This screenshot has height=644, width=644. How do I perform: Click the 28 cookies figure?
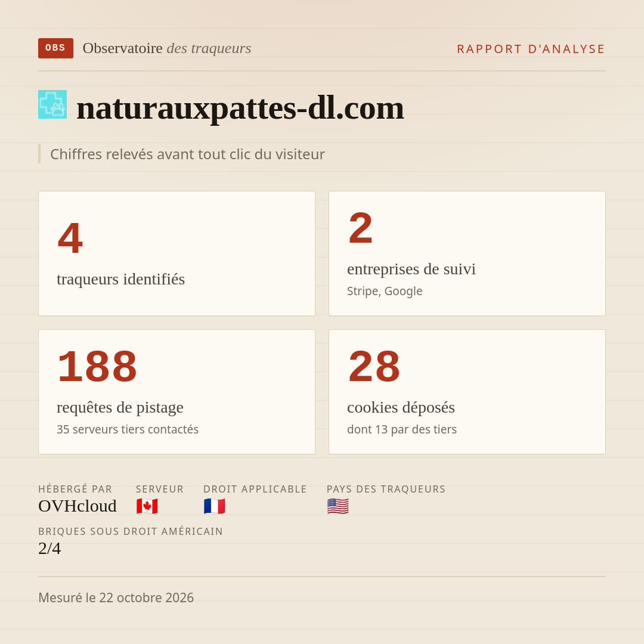click(374, 366)
